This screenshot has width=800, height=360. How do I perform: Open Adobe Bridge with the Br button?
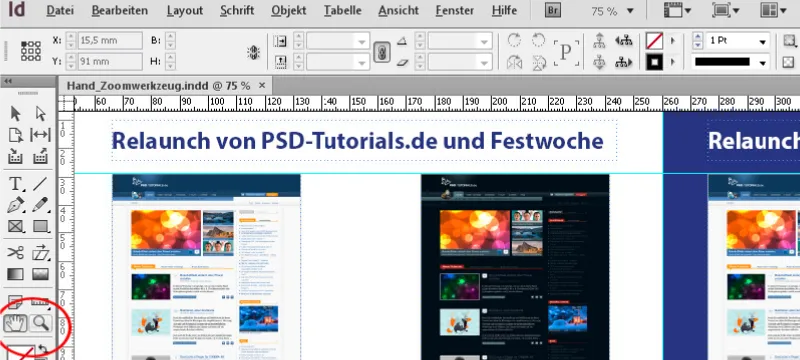pyautogui.click(x=553, y=10)
